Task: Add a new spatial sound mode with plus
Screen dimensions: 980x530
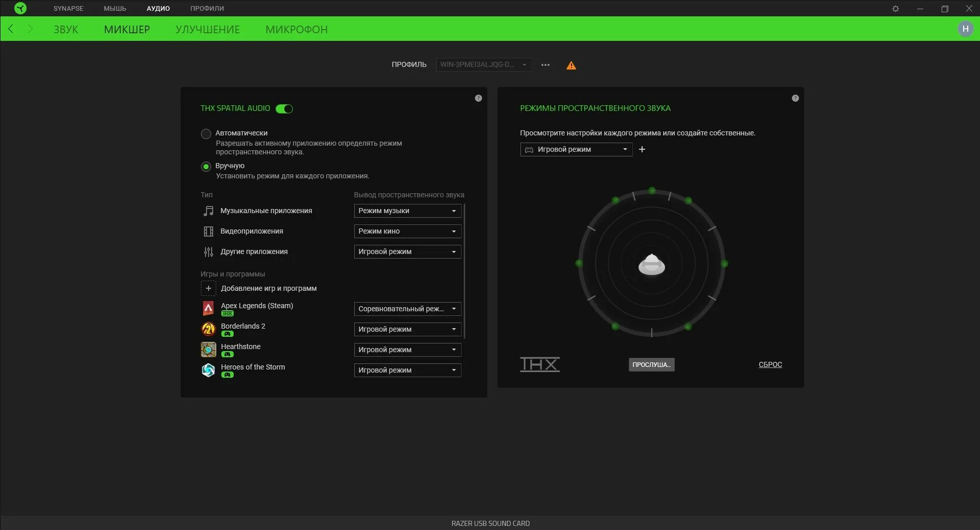Action: 642,149
